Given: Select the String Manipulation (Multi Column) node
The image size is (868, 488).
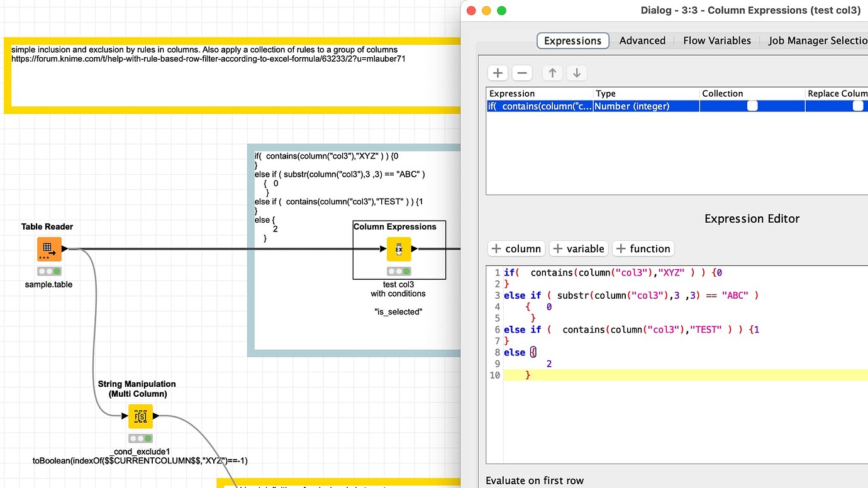Looking at the screenshot, I should (x=140, y=416).
